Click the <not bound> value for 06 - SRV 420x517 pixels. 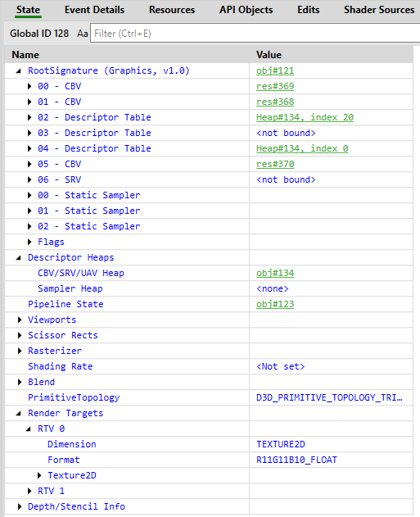click(286, 179)
